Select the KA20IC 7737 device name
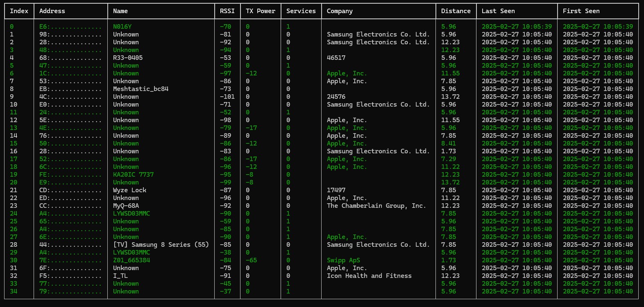Viewport: 644px width, 307px height. point(133,175)
